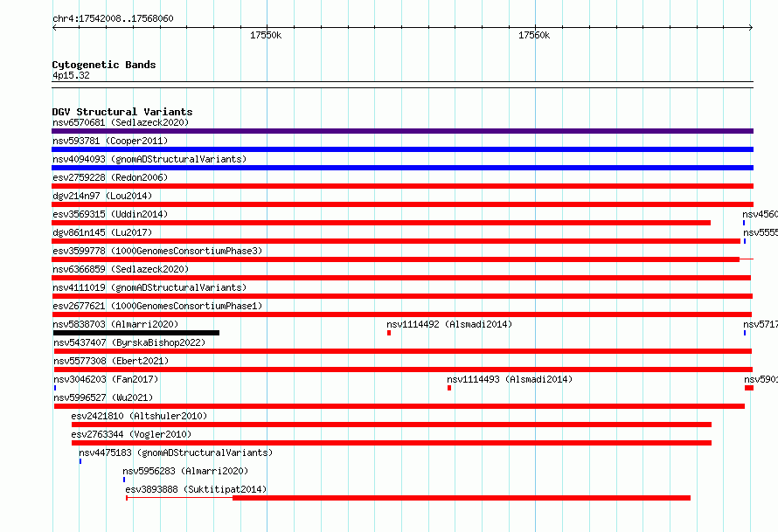
Task: Open esv2759228 (Redon2006) variant label
Action: [x=110, y=177]
